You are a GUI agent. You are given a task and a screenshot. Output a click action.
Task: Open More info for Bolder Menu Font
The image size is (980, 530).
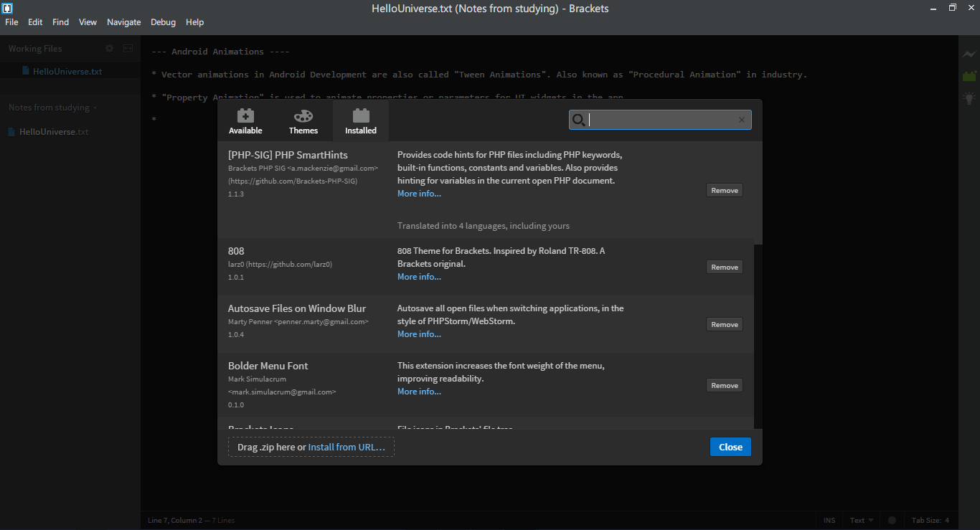pyautogui.click(x=419, y=392)
